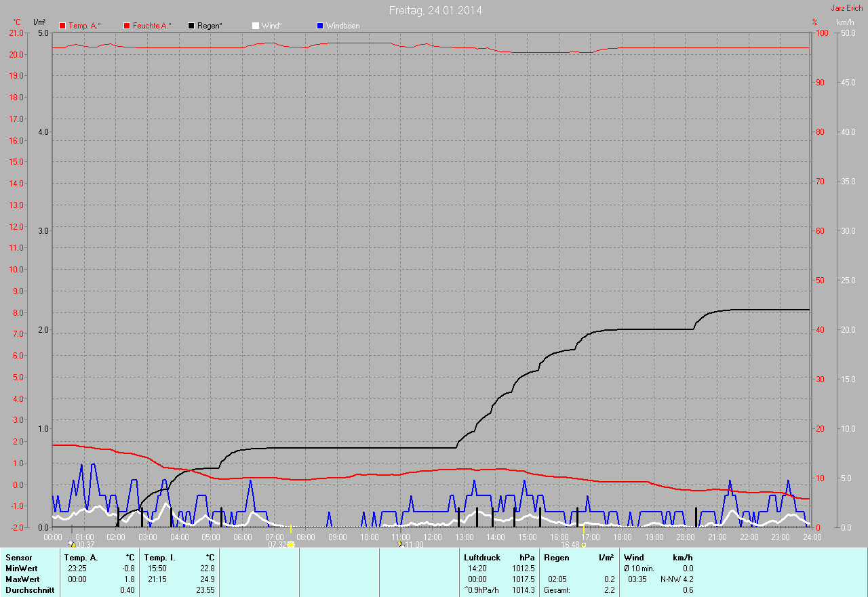The width and height of the screenshot is (868, 597).
Task: Click the black Regen legend square
Action: [x=191, y=26]
